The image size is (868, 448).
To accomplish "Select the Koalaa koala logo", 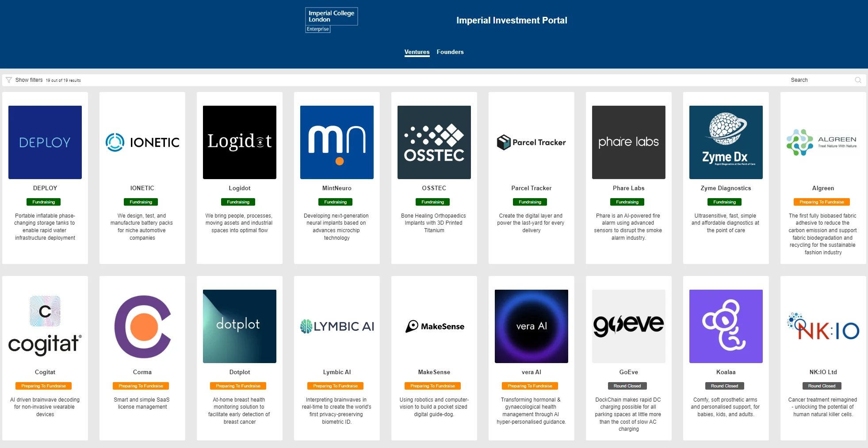I will [x=726, y=326].
